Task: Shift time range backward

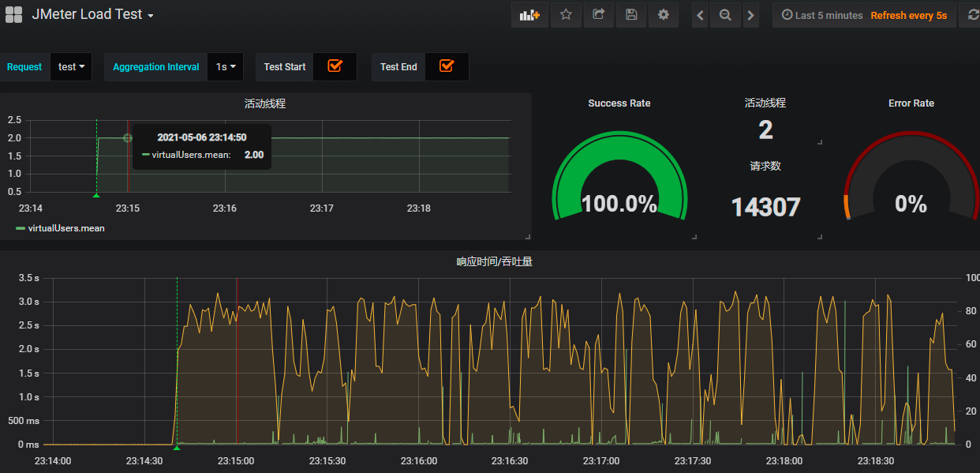Action: coord(700,15)
